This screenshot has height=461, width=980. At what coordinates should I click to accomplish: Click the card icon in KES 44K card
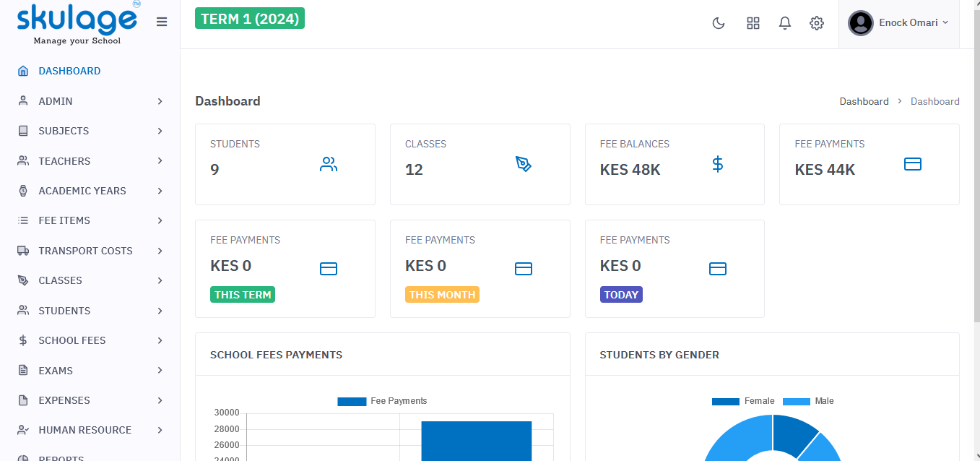(912, 165)
